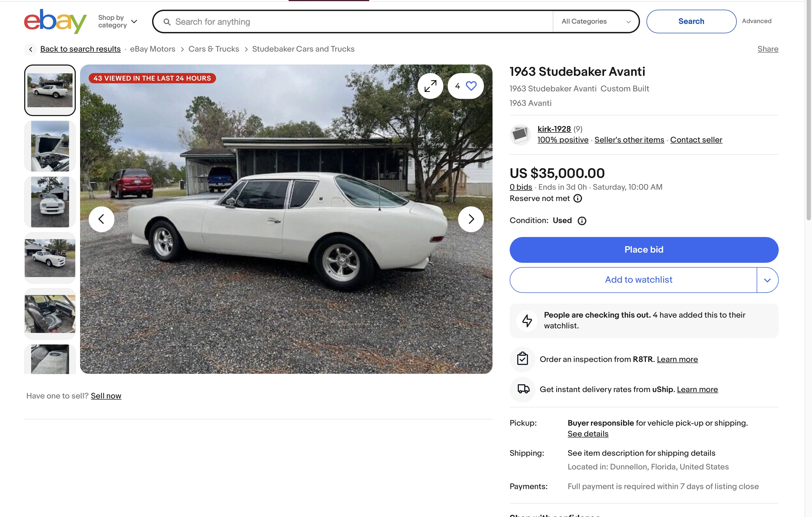Open Contact seller link
812x517 pixels.
point(696,140)
